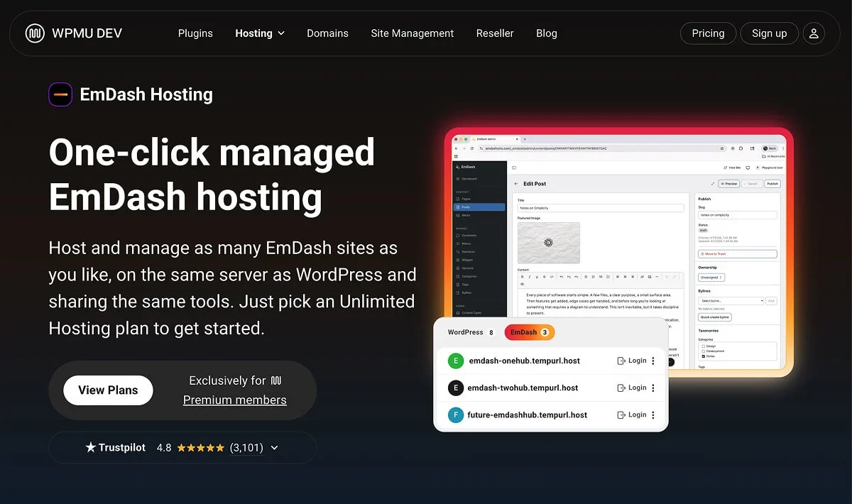Click the black E avatar of emdash-twohub
The image size is (852, 504).
(x=456, y=388)
